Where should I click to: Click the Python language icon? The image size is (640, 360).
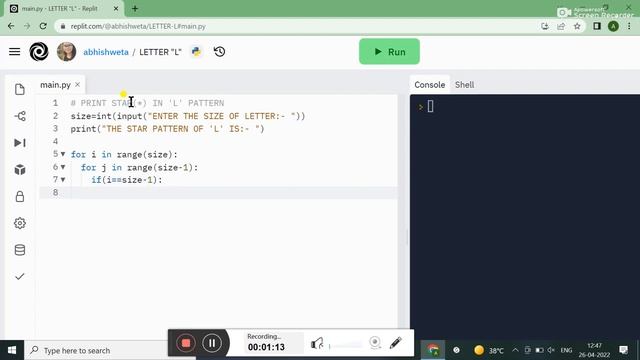(196, 52)
